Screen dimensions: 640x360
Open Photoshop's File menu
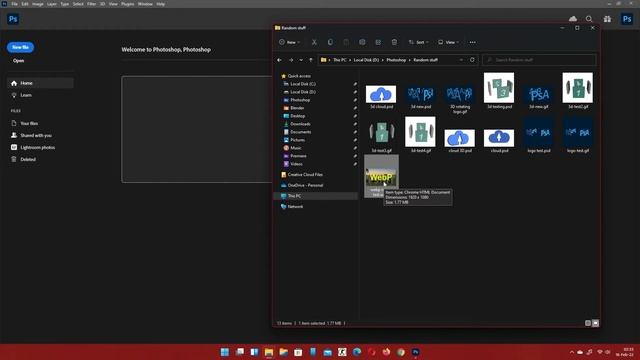coord(14,4)
